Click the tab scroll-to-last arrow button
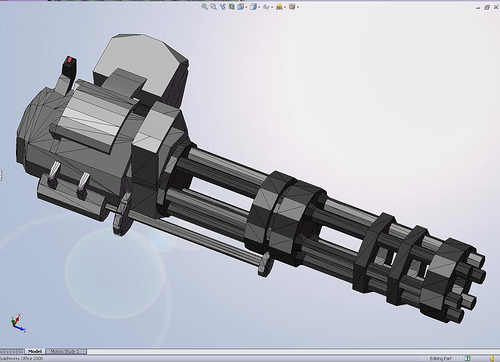Screen dimensions: 500x362 (x=20, y=352)
